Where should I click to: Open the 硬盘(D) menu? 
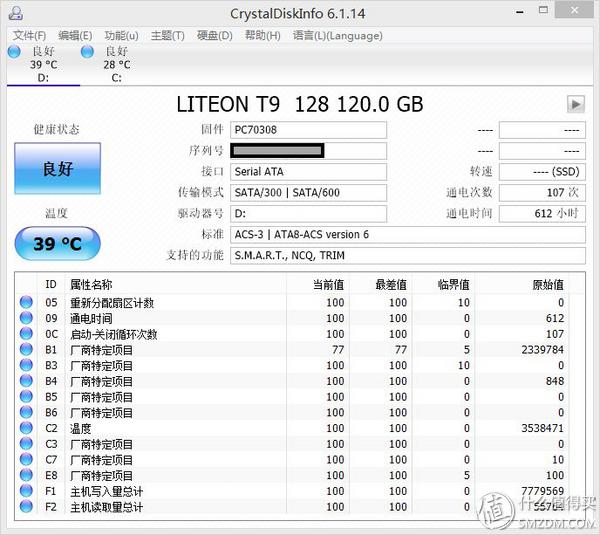click(214, 35)
